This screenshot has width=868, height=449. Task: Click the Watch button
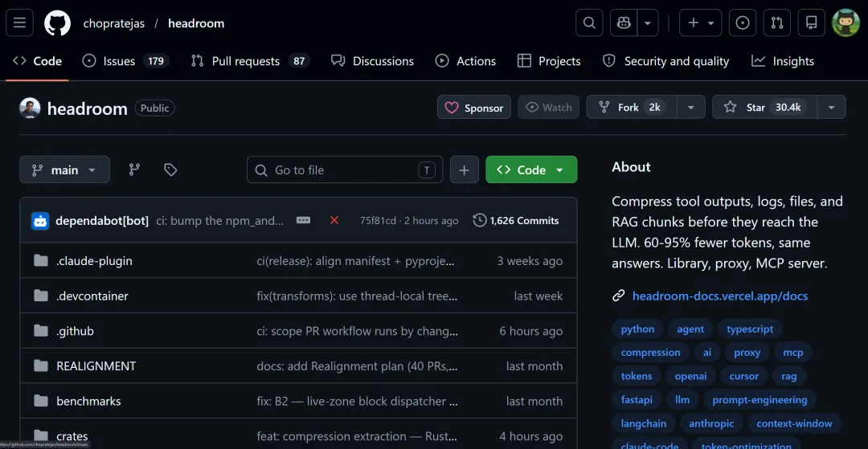pos(549,108)
